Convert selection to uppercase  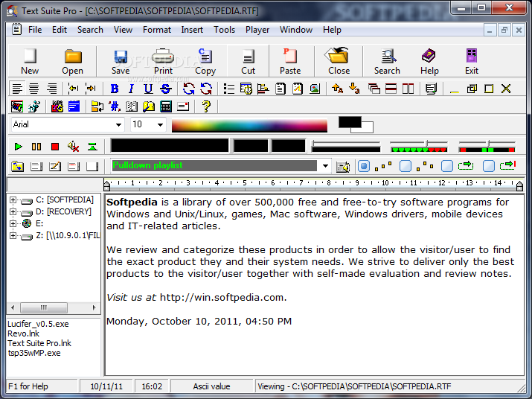click(337, 89)
